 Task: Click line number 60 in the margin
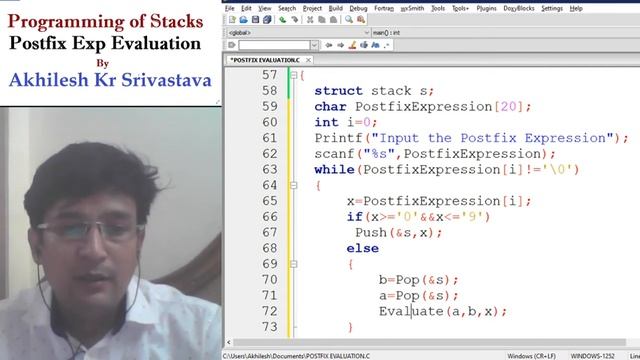270,122
